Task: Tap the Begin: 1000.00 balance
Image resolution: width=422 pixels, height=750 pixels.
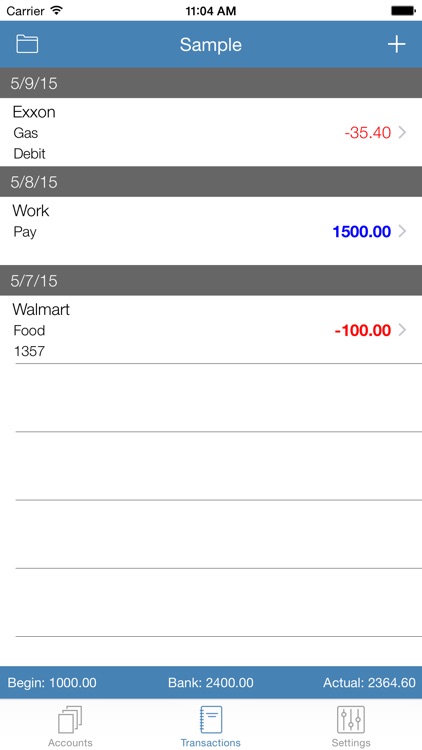Action: (x=52, y=683)
